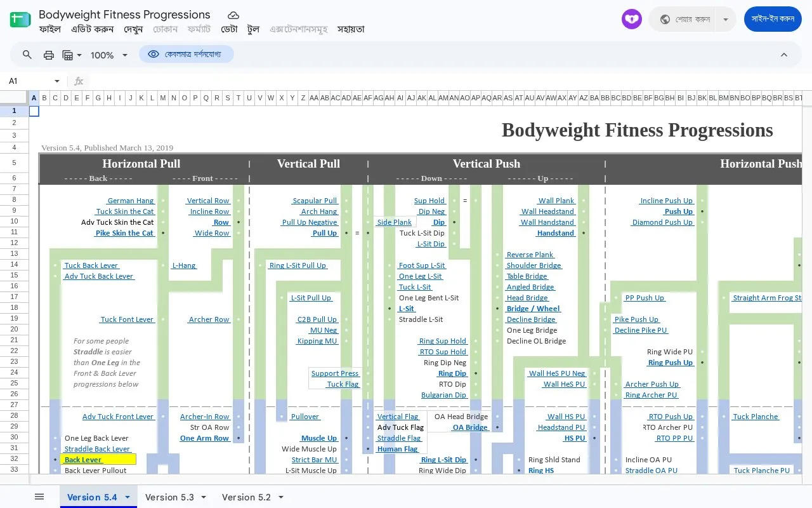
Task: Open Version 5.4 tab menu arrow
Action: click(128, 497)
